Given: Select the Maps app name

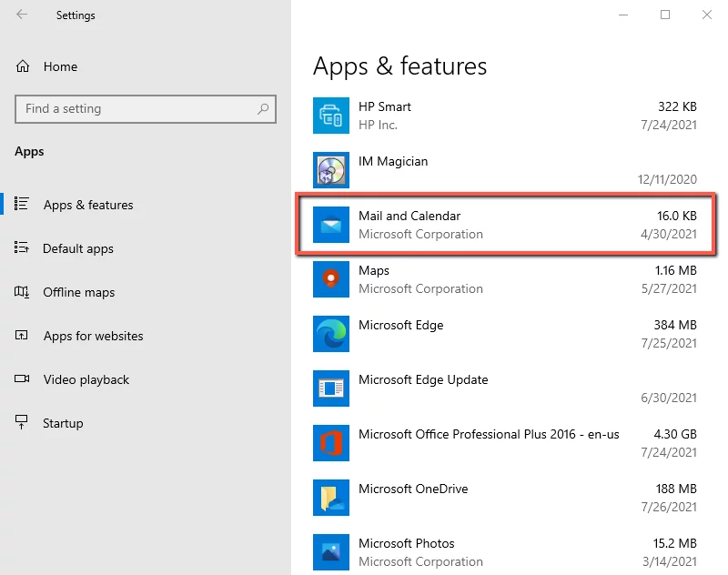Looking at the screenshot, I should coord(374,270).
